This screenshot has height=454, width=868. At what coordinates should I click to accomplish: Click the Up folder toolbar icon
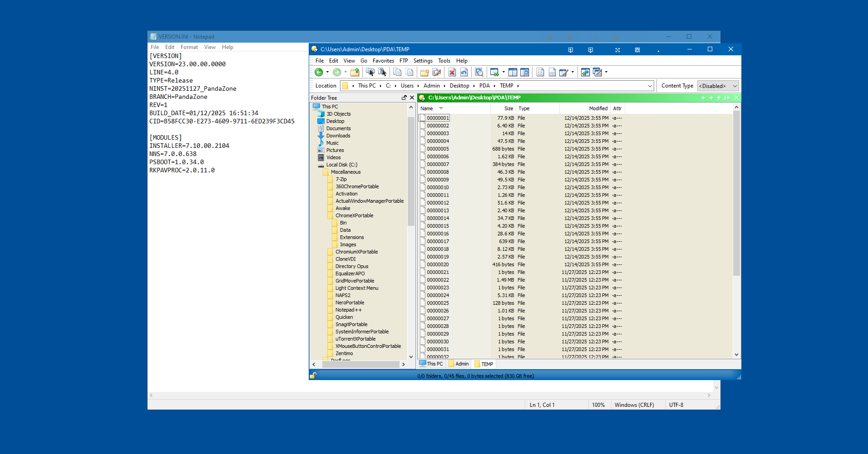click(355, 72)
